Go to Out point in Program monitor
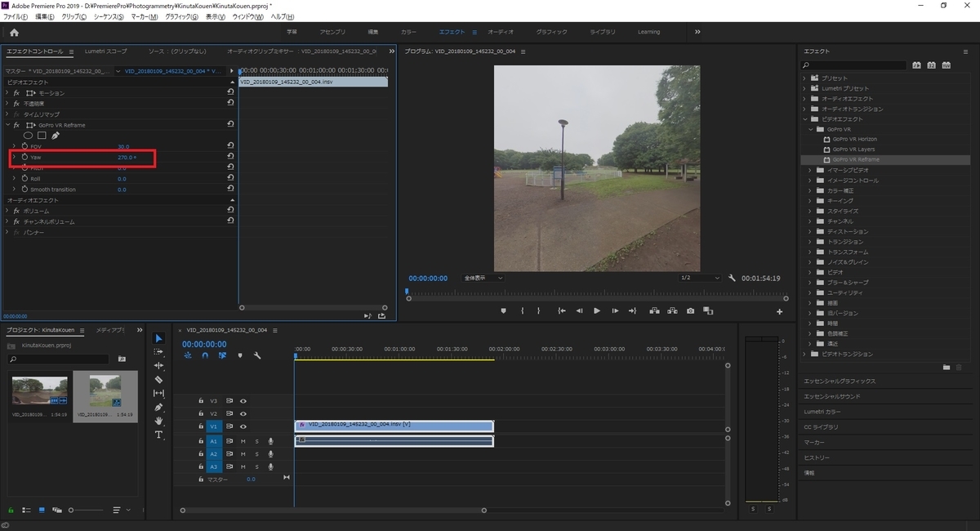Screen dimensions: 980x531 [632, 310]
